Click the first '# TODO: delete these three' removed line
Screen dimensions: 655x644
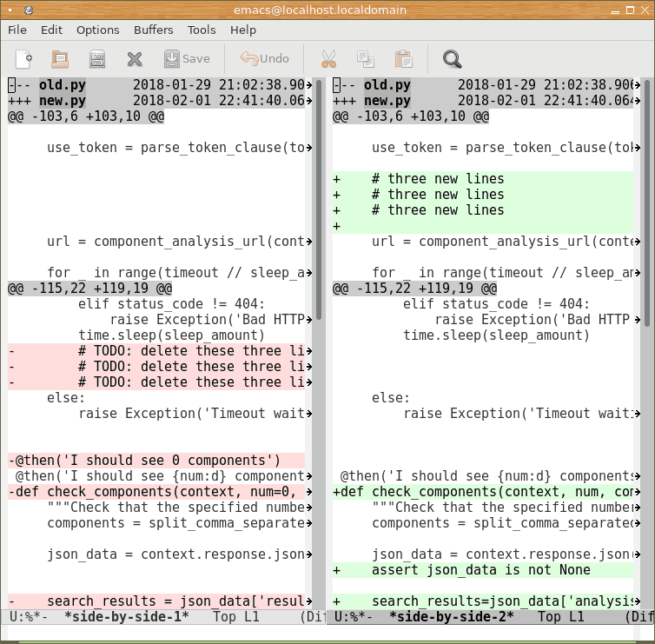coord(156,351)
